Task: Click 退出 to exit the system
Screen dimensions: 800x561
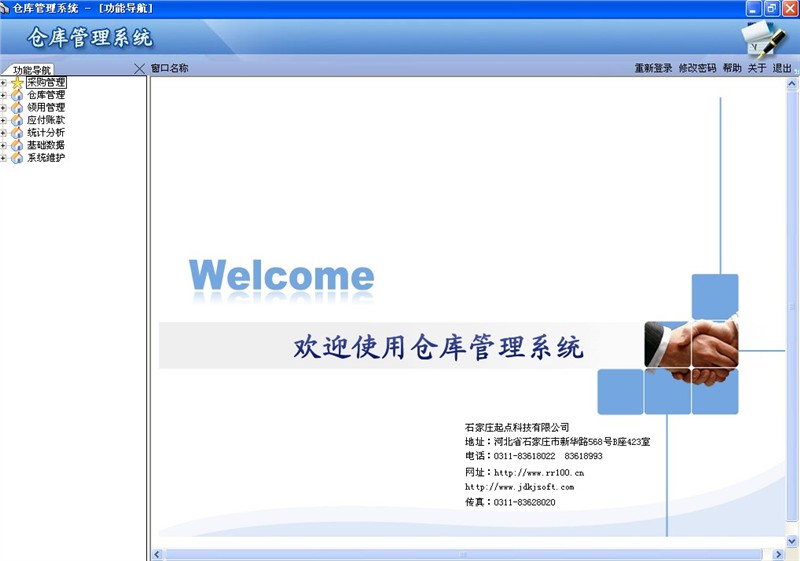Action: tap(782, 68)
